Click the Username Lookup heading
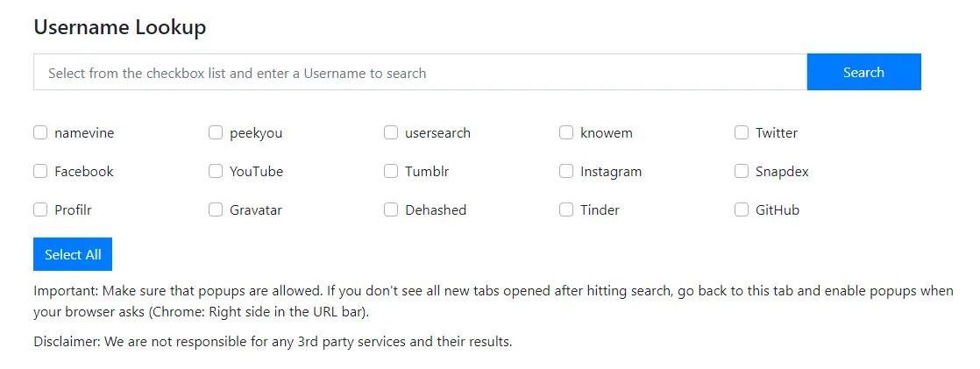 (120, 27)
